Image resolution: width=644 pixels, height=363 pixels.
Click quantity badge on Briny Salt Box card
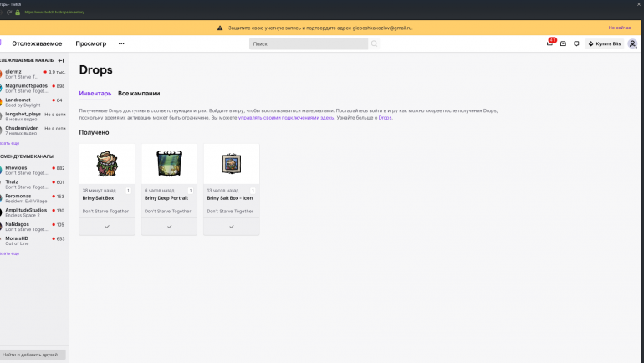click(x=128, y=191)
